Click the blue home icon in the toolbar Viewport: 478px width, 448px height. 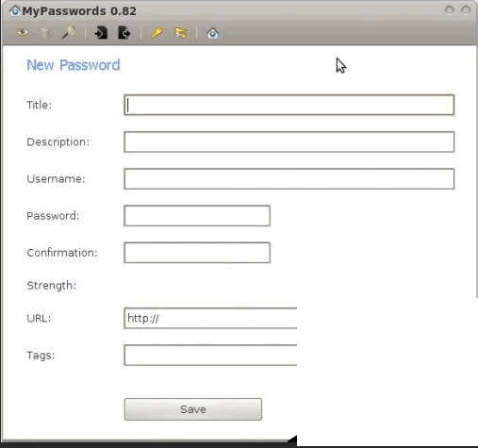coord(212,33)
